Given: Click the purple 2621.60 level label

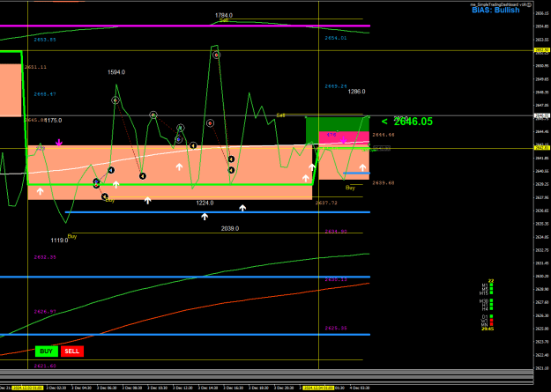Looking at the screenshot, I should click(x=45, y=366).
